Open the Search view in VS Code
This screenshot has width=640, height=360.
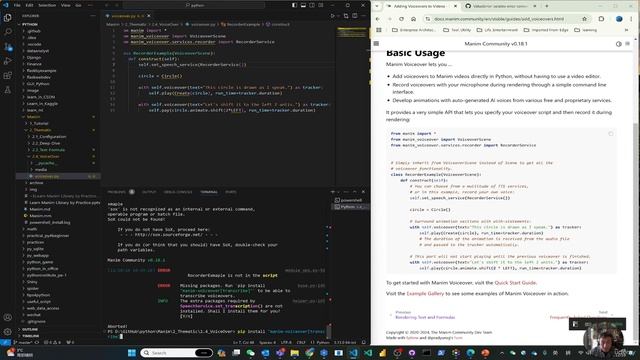(x=7, y=32)
